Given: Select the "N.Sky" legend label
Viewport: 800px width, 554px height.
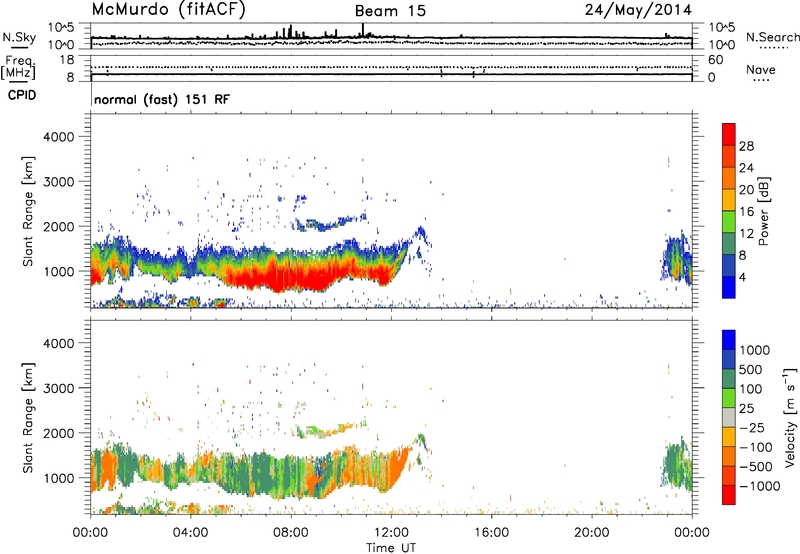Looking at the screenshot, I should [19, 37].
